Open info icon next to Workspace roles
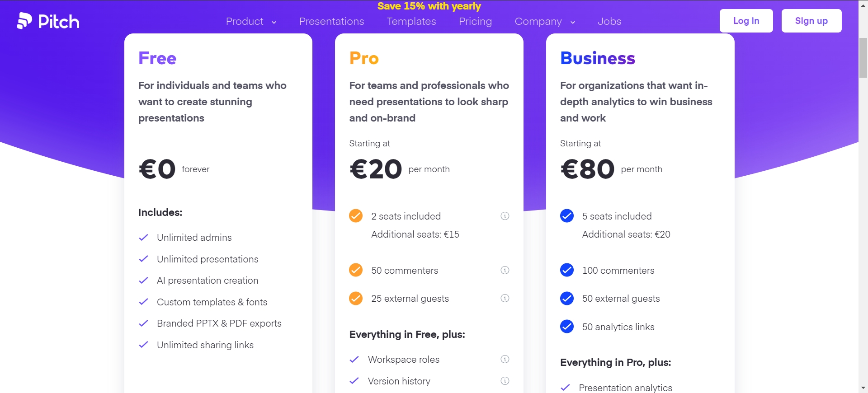 click(x=505, y=359)
